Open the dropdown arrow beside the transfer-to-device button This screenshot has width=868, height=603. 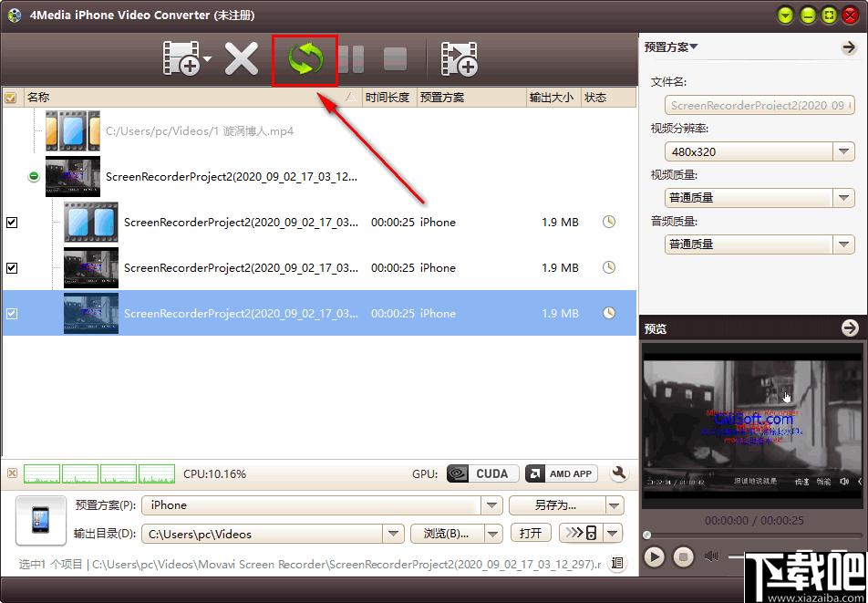(x=613, y=534)
